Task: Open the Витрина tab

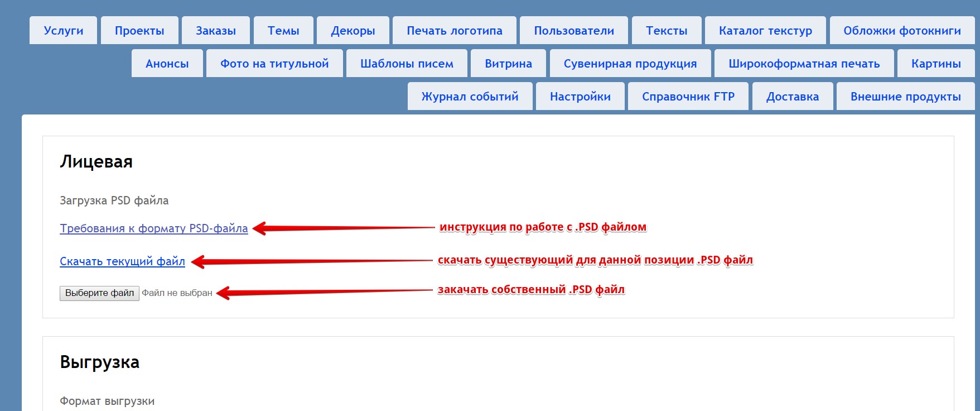Action: point(509,64)
